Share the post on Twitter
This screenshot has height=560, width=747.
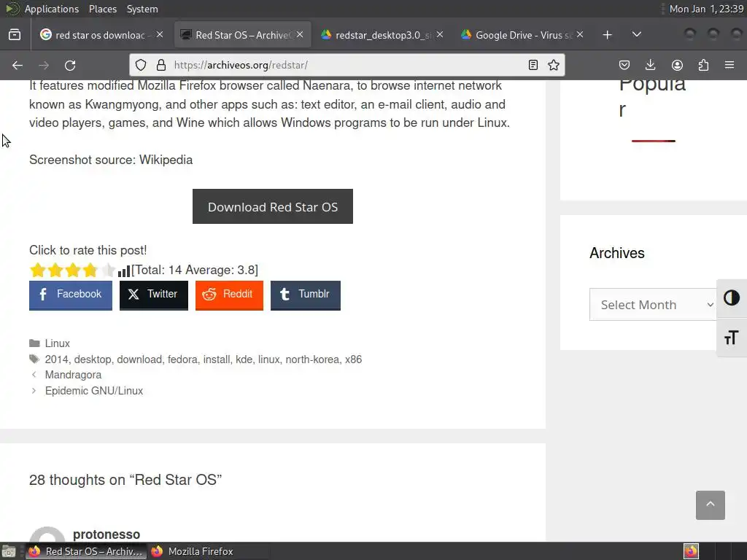(153, 295)
